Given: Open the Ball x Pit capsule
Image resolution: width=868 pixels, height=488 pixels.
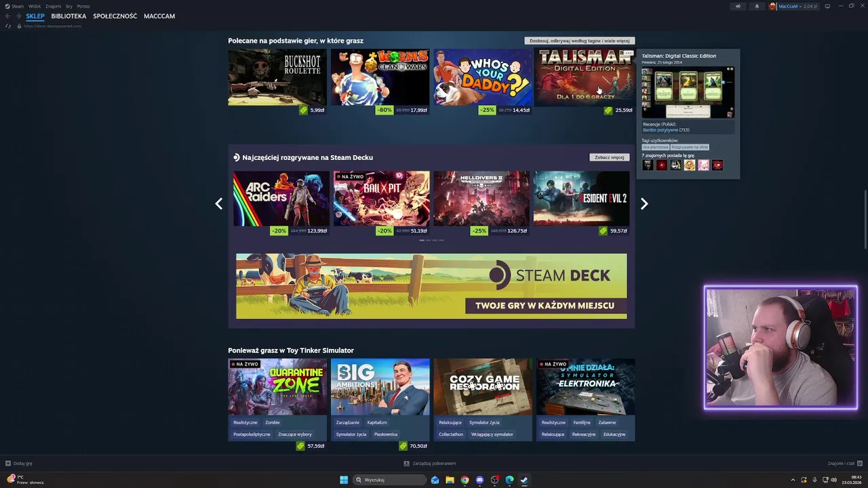Looking at the screenshot, I should [x=382, y=199].
